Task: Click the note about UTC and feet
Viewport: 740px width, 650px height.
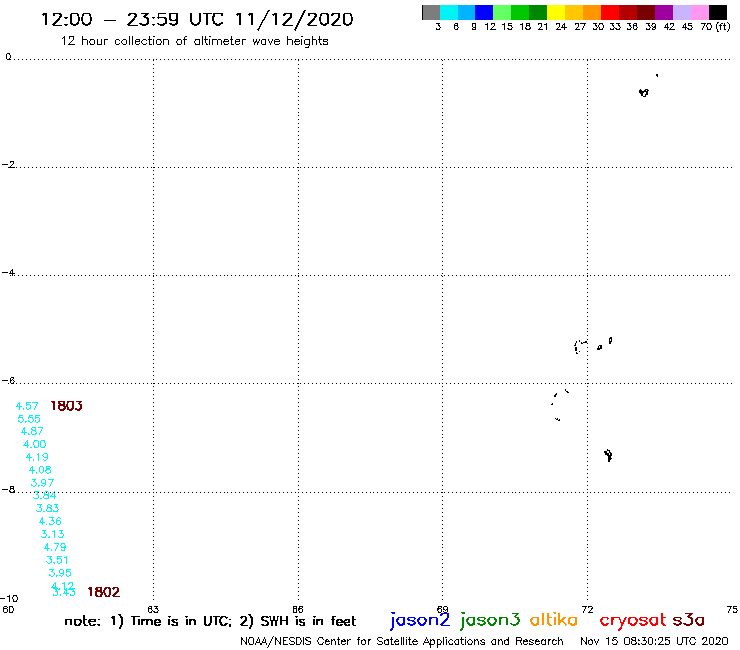Action: tap(210, 621)
